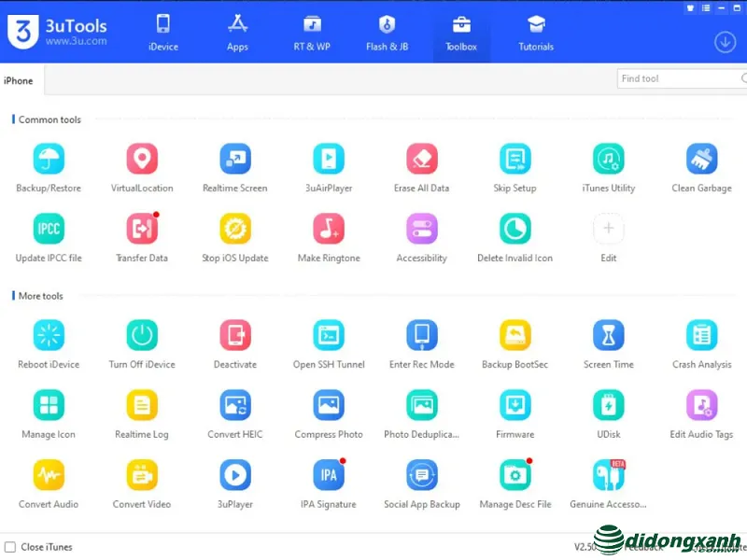The width and height of the screenshot is (747, 560).
Task: Open Transfer Data tool
Action: 142,229
